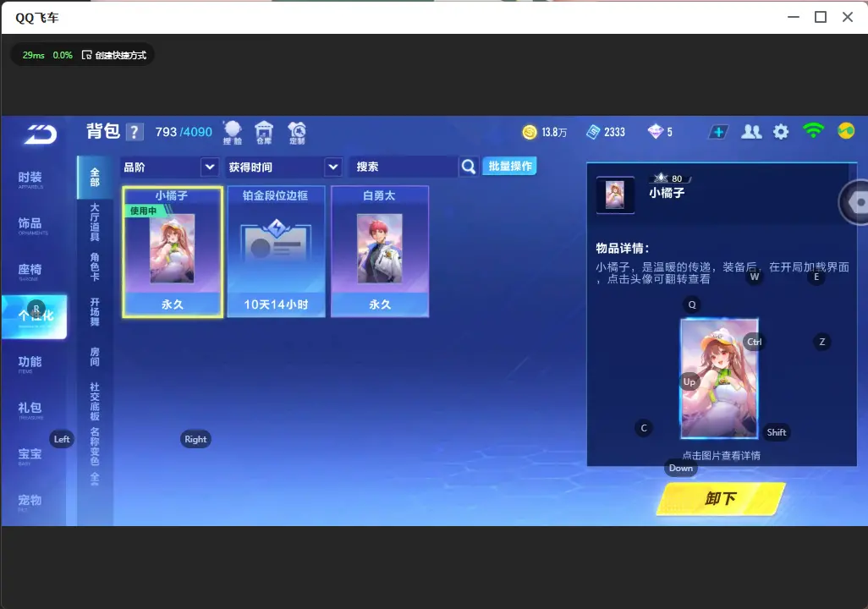868x609 pixels.
Task: Click the 点击图片查看详情 hint text
Action: (721, 456)
